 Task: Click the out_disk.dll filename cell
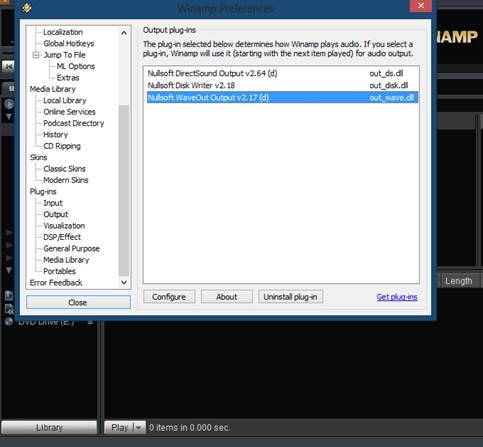pos(389,85)
